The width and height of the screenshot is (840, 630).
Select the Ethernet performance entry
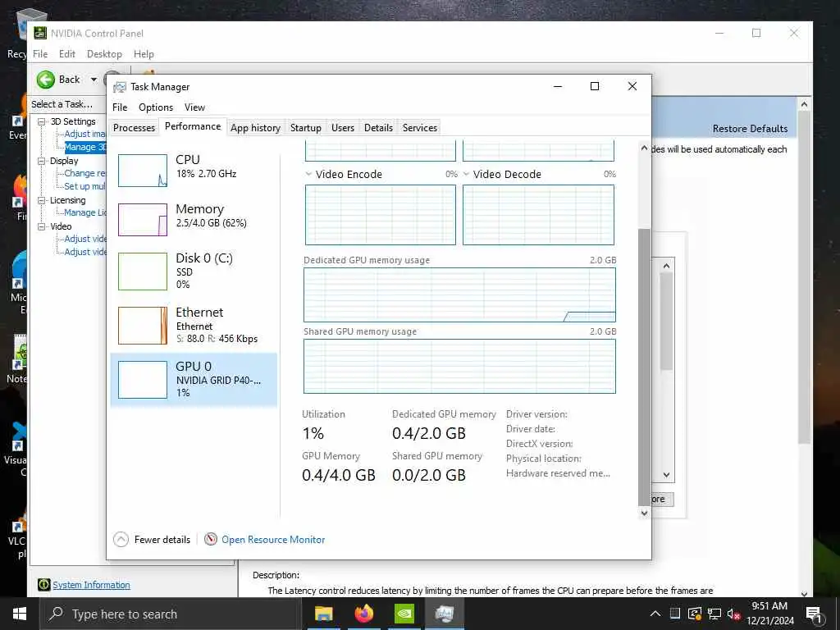pos(194,325)
